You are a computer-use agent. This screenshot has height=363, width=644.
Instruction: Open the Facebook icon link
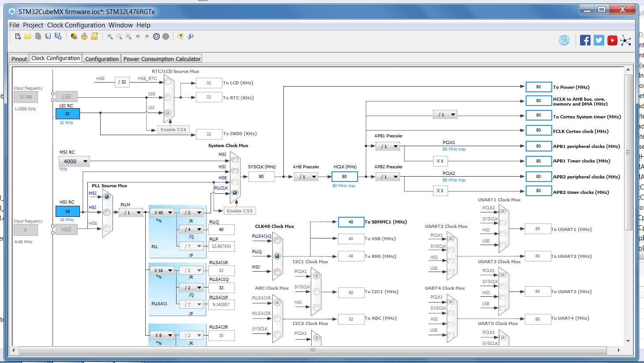point(585,40)
